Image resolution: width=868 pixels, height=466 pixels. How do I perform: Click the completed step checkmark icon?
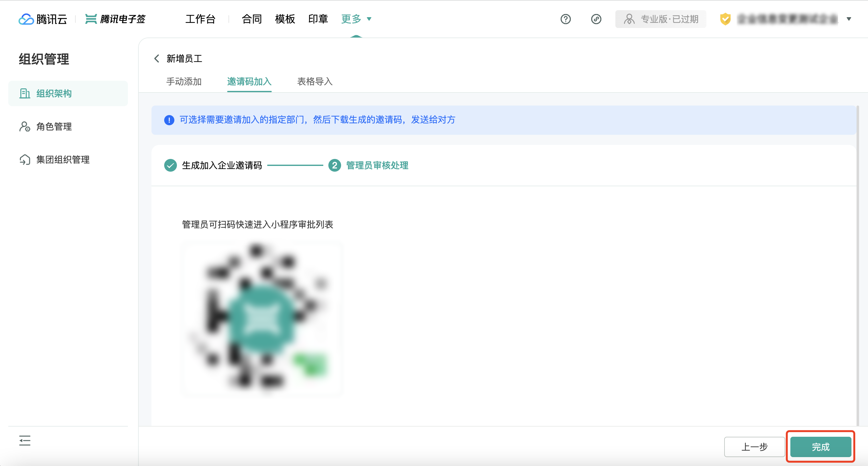(x=171, y=165)
